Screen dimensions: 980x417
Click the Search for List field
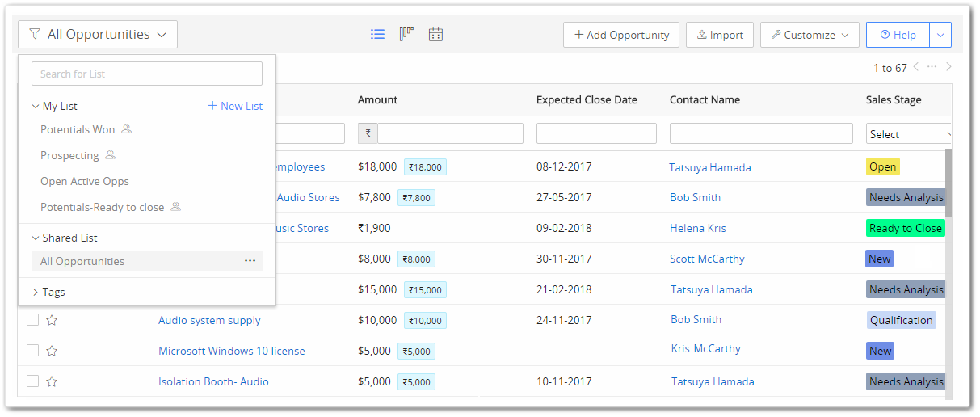pos(147,74)
